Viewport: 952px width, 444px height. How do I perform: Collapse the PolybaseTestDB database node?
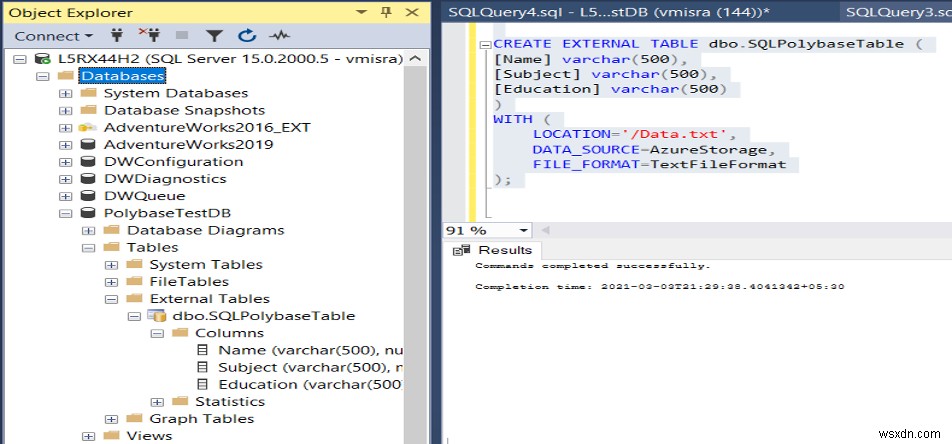[66, 213]
